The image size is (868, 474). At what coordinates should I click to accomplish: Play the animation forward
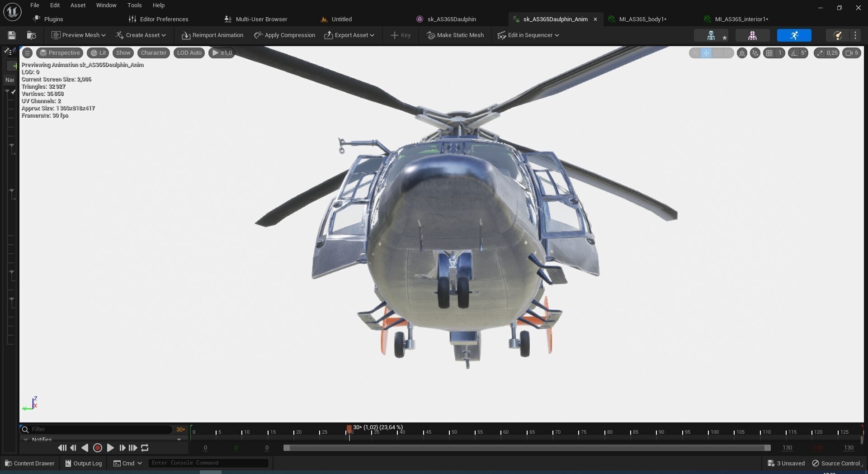click(110, 448)
